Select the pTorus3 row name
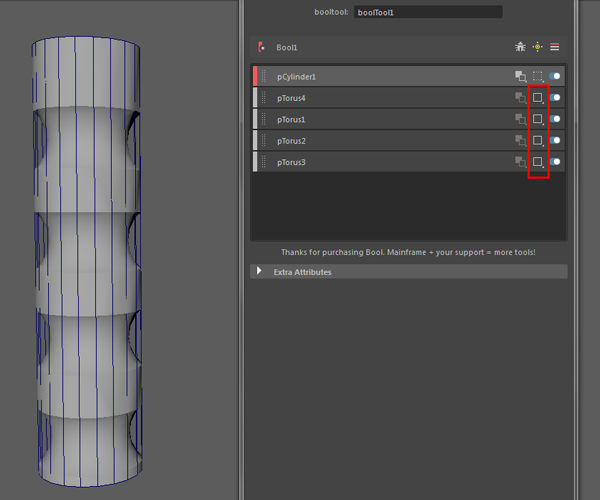The image size is (600, 500). 291,163
